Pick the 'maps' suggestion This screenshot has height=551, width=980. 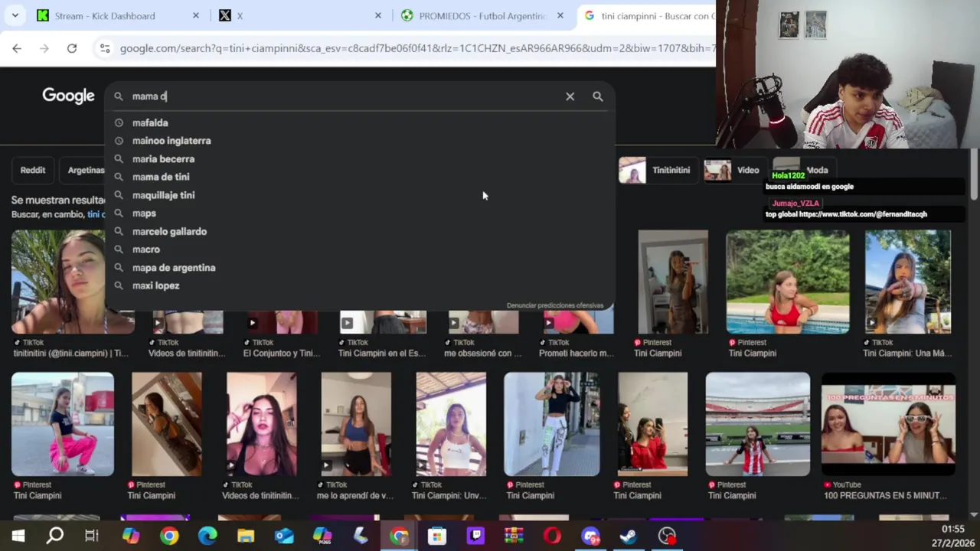click(x=360, y=214)
